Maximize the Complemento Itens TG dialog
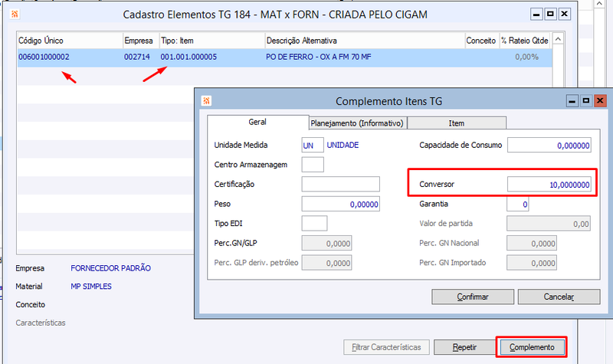The image size is (613, 364). pos(586,101)
